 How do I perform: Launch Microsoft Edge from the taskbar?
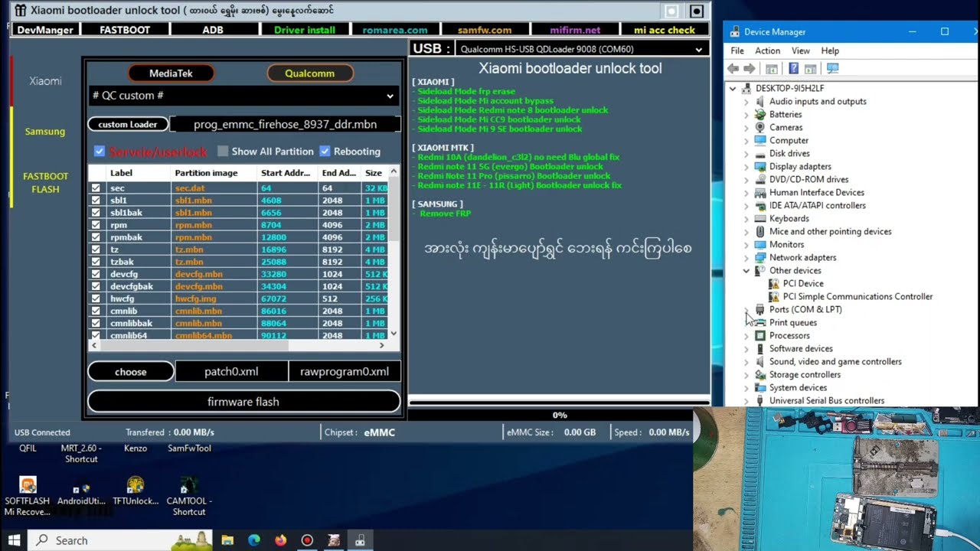254,540
